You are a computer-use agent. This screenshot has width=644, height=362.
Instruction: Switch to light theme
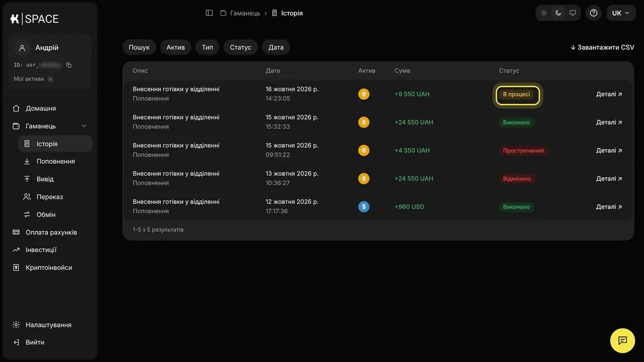544,13
